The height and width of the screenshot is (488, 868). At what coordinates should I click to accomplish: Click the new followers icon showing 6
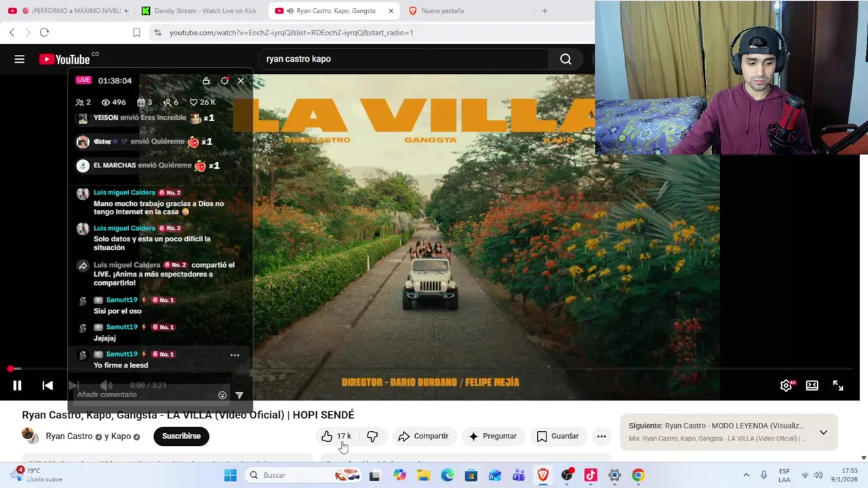(x=170, y=102)
